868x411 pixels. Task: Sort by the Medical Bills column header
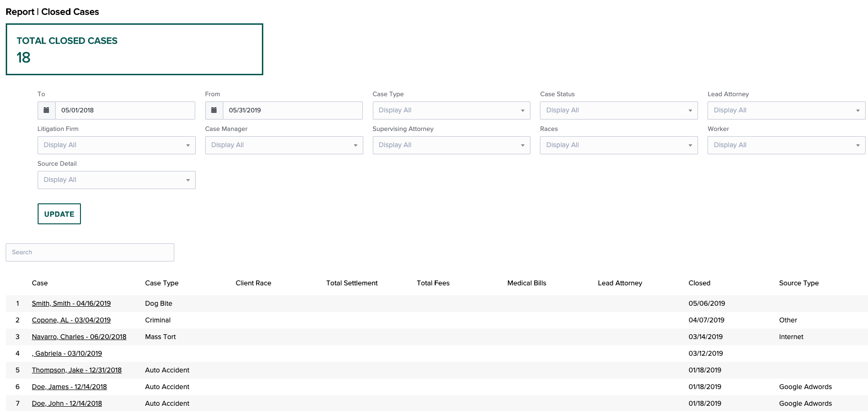[527, 283]
